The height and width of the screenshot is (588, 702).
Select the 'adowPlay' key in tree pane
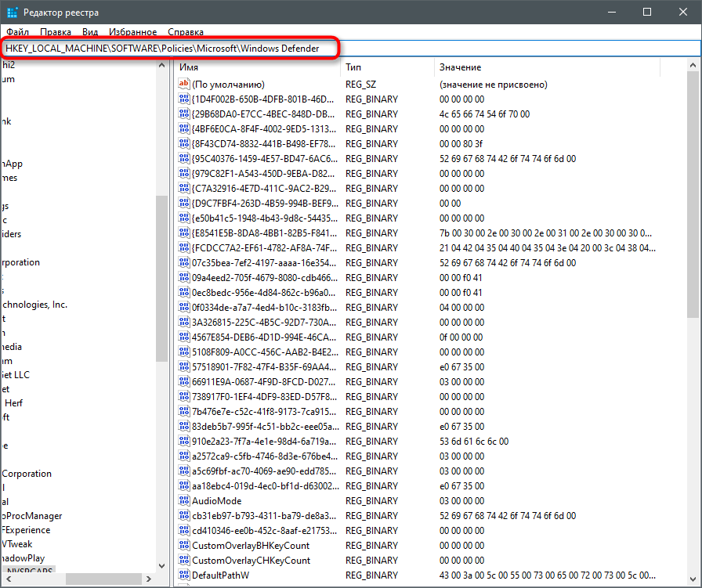point(23,558)
